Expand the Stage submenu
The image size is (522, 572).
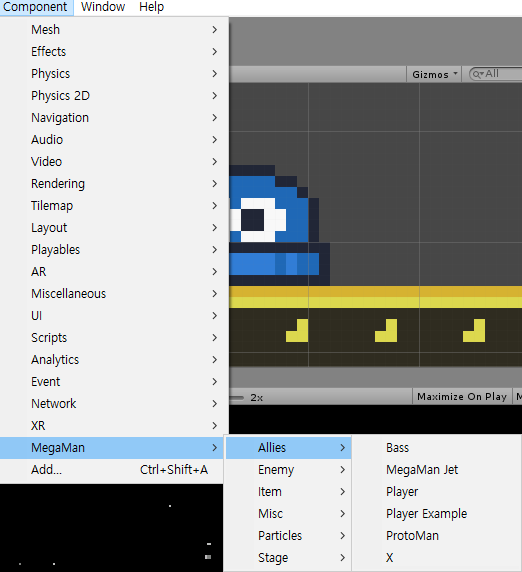pyautogui.click(x=288, y=557)
